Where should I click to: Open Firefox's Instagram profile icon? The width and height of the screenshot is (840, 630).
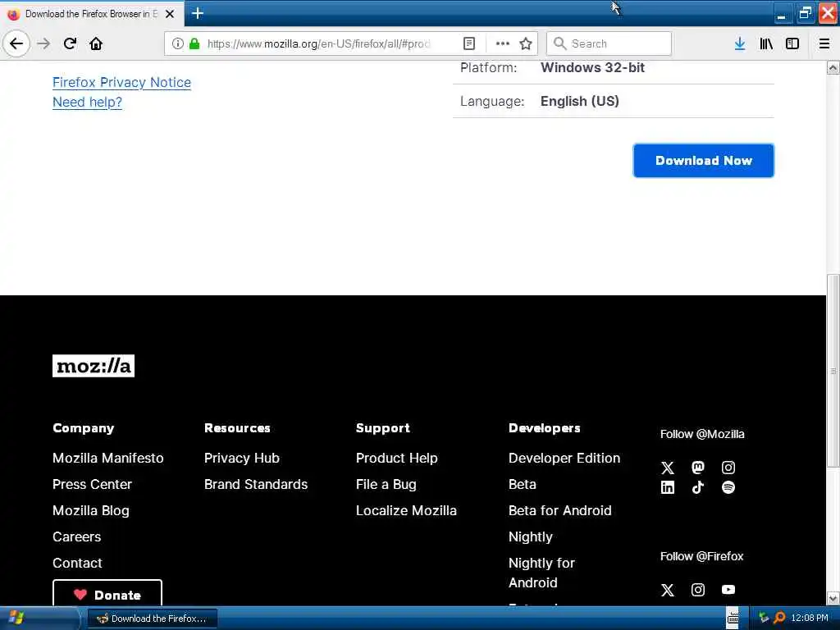click(x=698, y=590)
